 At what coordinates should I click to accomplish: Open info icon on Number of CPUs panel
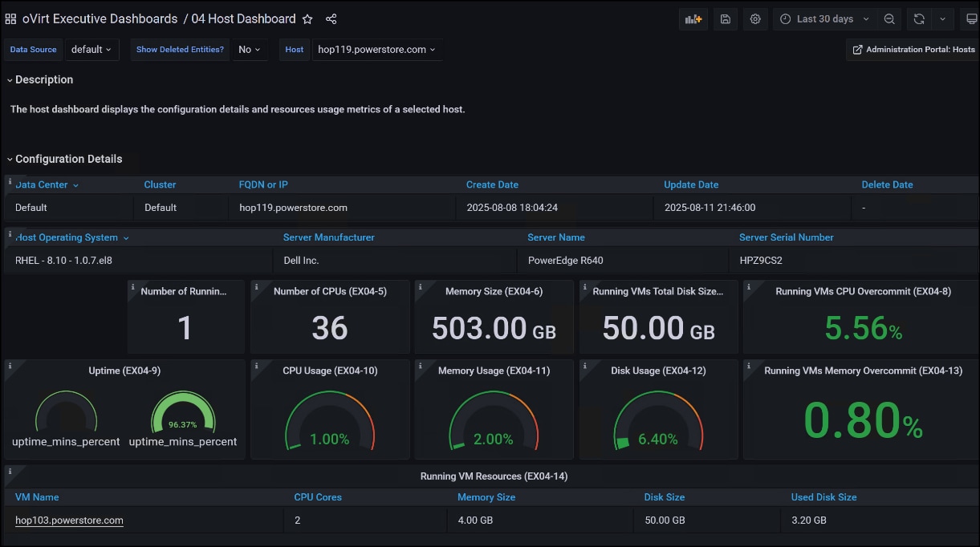pos(256,286)
